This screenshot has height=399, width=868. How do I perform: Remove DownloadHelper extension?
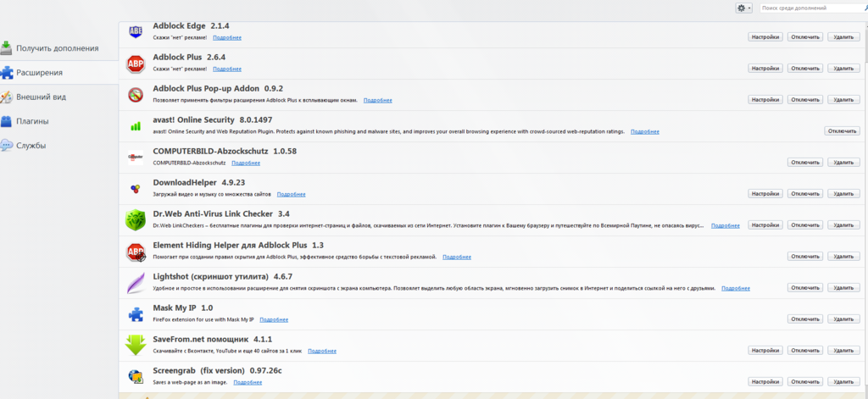843,194
